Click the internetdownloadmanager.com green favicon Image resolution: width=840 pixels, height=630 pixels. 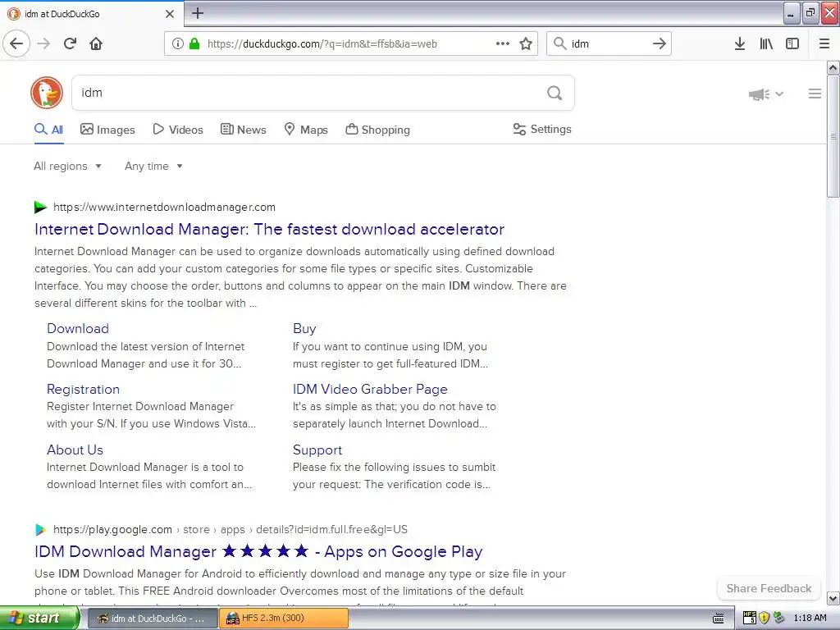[40, 207]
